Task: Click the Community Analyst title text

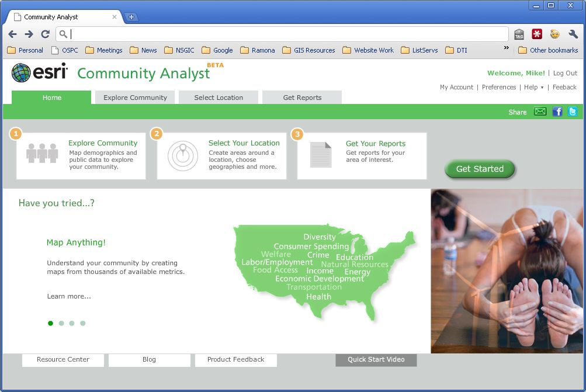Action: (x=144, y=74)
